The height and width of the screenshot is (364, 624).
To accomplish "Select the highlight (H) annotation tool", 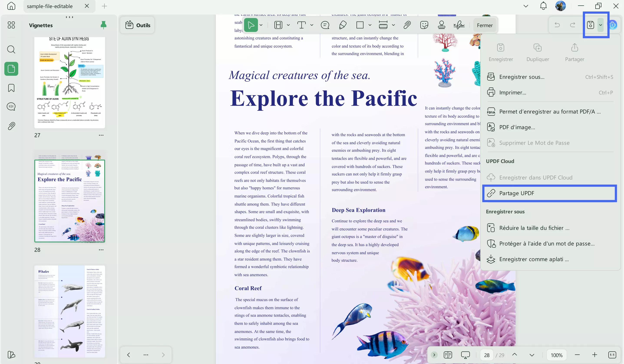I will pos(278,25).
